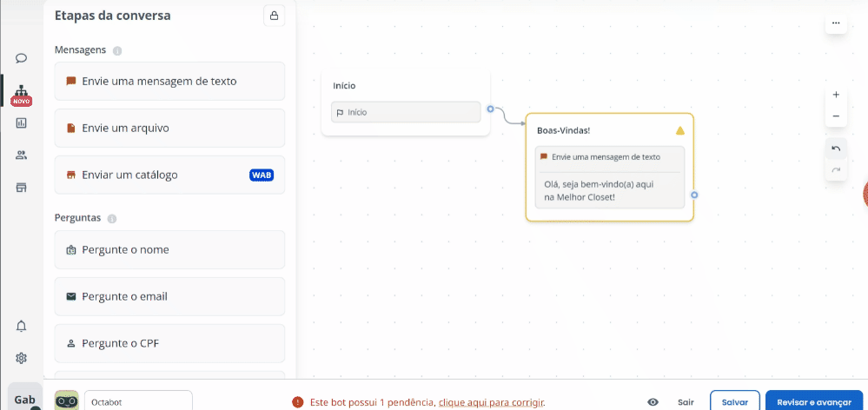
Task: Zoom in the canvas with plus
Action: [836, 95]
